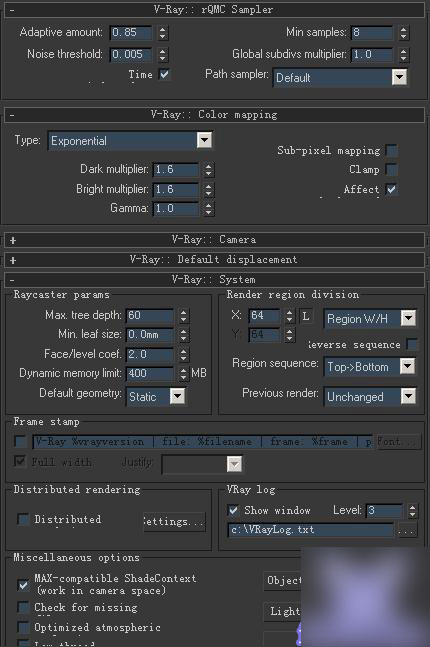Click the Noise threshold spinner arrows
The height and width of the screenshot is (647, 430).
pyautogui.click(x=163, y=54)
